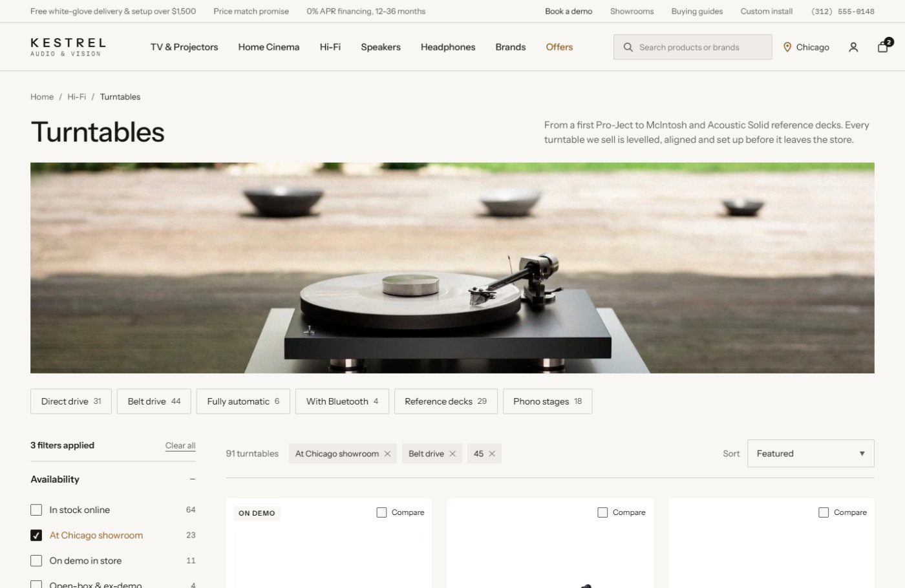Open the user account icon
The image size is (905, 588).
tap(853, 47)
